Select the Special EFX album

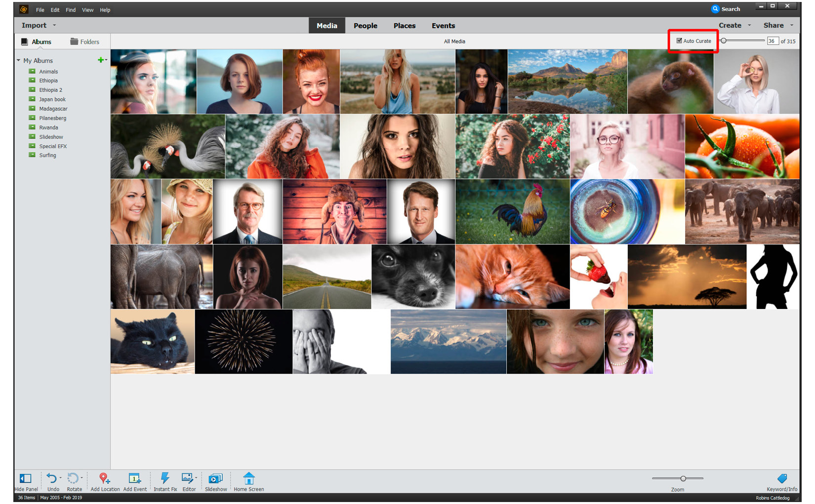pyautogui.click(x=53, y=146)
